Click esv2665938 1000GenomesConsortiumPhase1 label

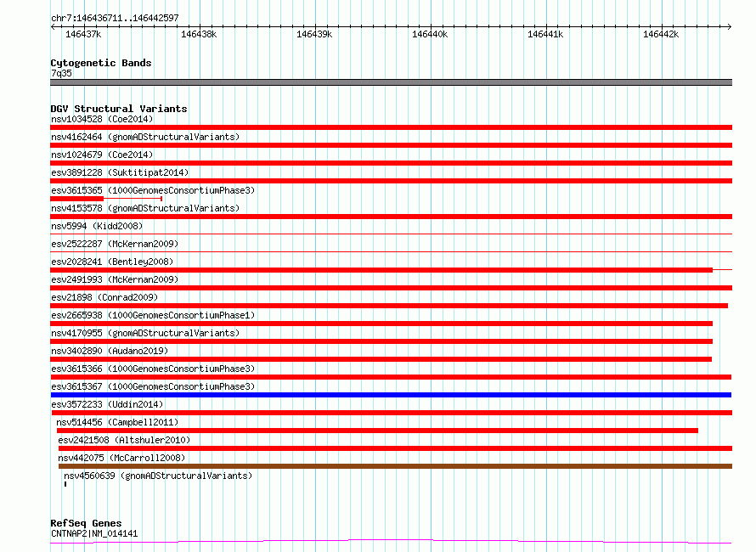pos(153,315)
